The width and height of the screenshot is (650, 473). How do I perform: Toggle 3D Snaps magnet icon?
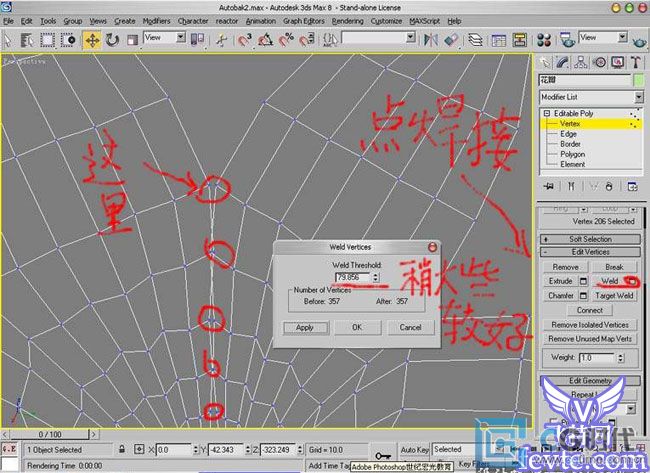(x=245, y=40)
